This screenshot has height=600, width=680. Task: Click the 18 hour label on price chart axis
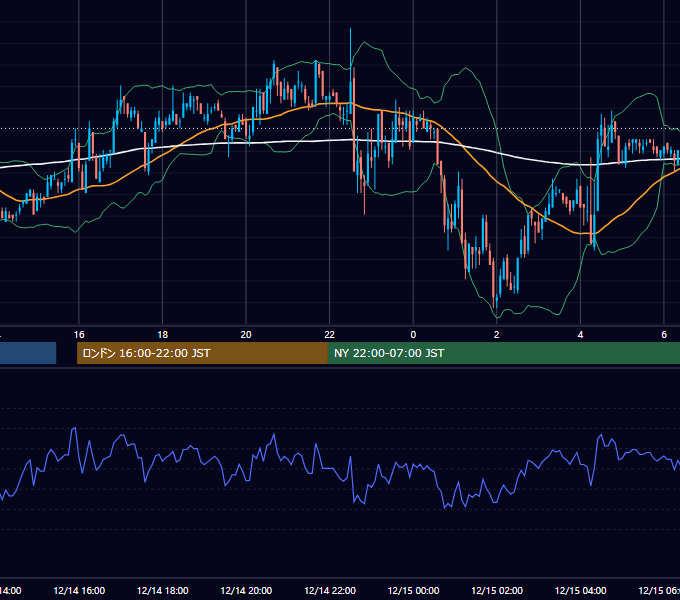163,335
